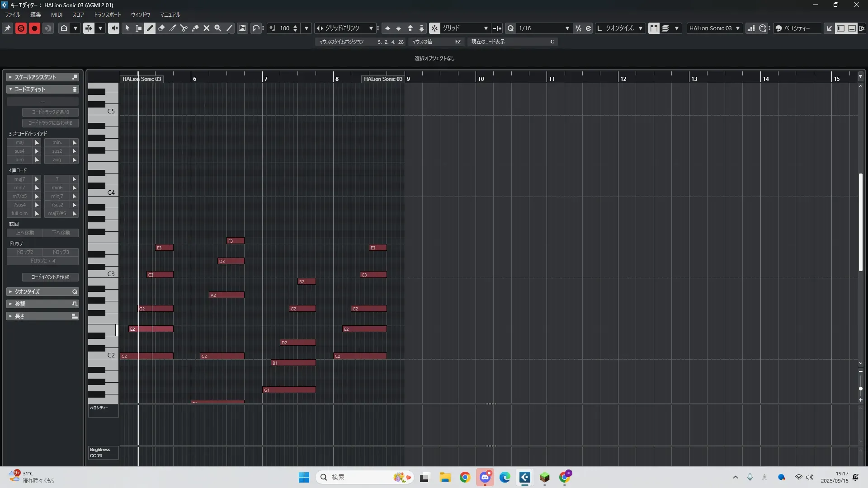Screen dimensions: 868x488
Task: Select the Erase tool
Action: [161, 28]
